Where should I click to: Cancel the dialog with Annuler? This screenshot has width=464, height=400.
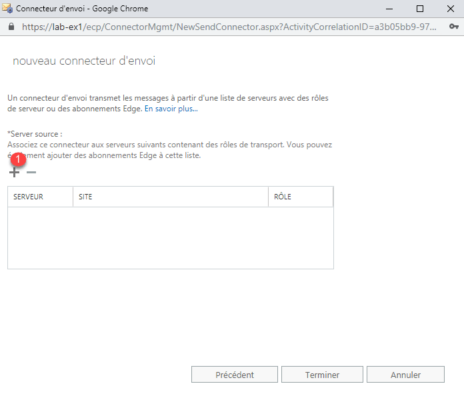point(406,375)
